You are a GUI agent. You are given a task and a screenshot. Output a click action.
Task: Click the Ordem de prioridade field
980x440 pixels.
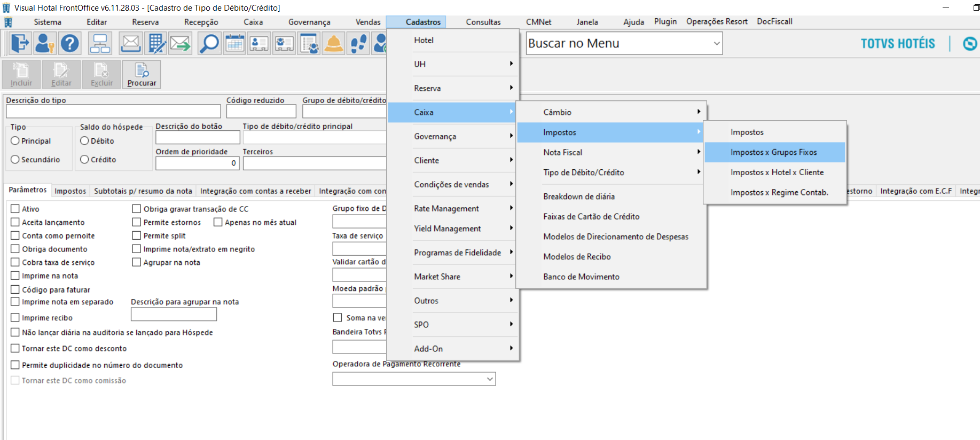[197, 163]
